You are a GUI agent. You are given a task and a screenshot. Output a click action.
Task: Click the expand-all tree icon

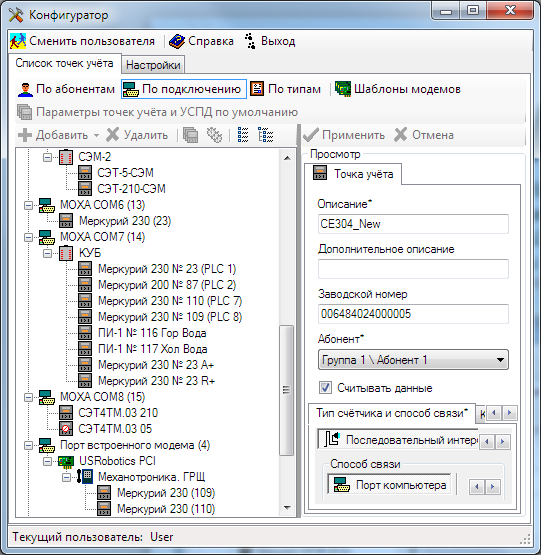click(266, 135)
